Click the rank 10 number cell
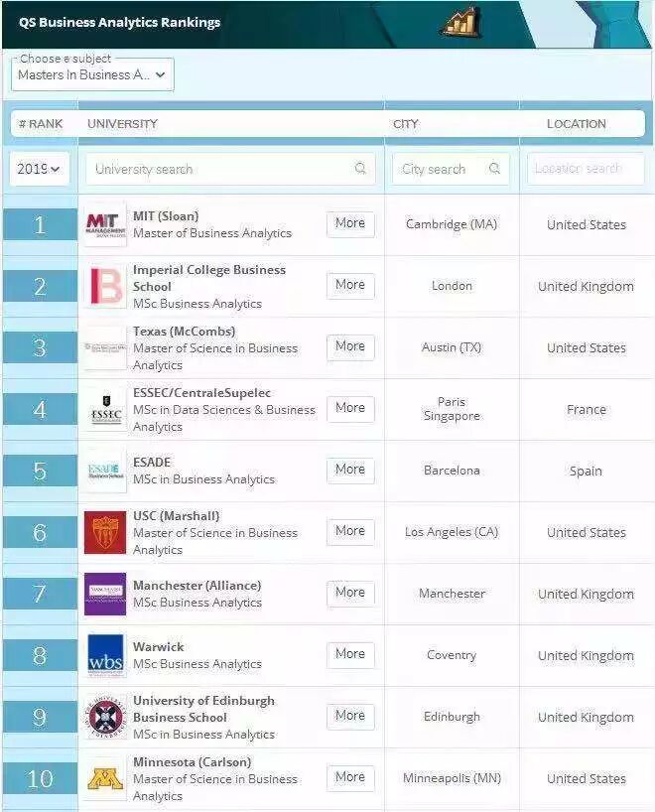 [x=40, y=779]
